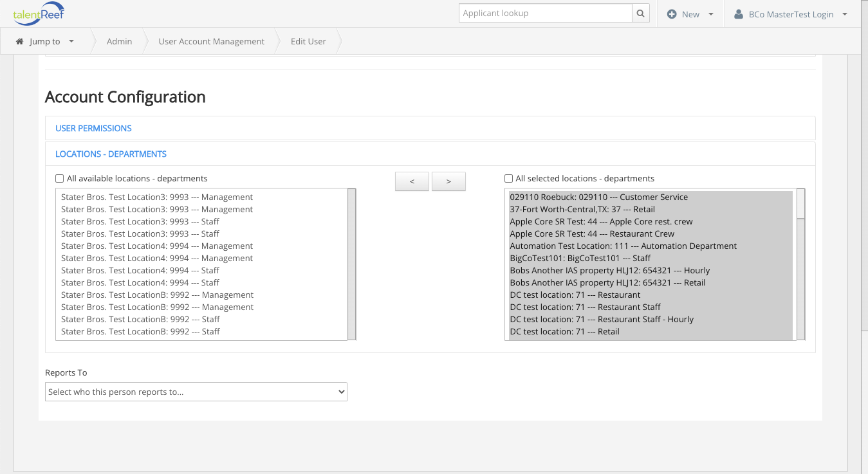Screen dimensions: 868x474
Task: Click the talentReef logo
Action: point(38,13)
